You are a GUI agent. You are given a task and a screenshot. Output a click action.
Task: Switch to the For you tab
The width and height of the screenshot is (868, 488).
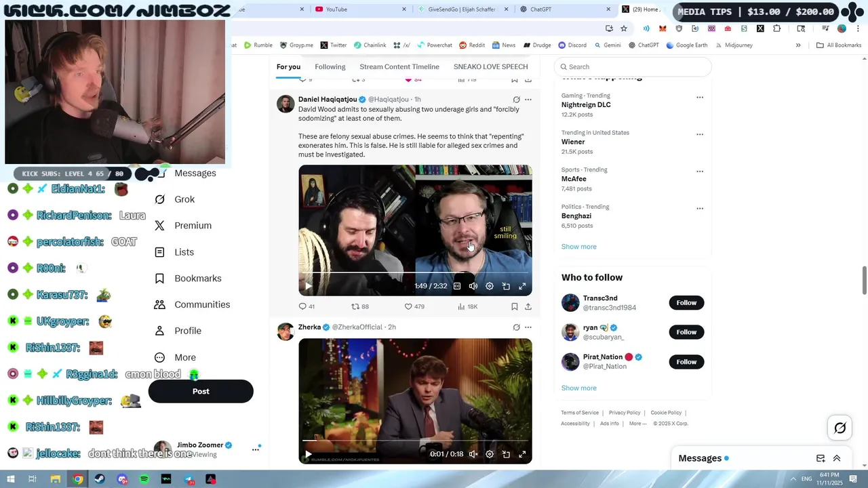(x=288, y=66)
